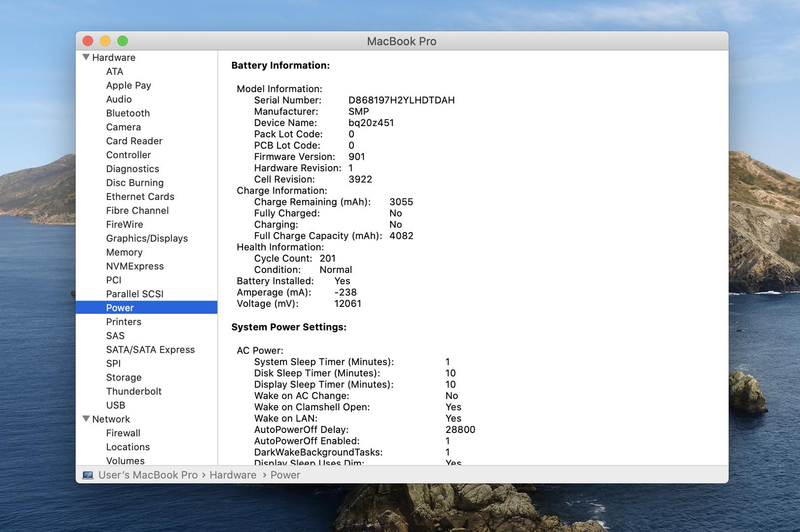Click the MacBook Pro laptop icon in path bar
800x532 pixels.
(88, 475)
